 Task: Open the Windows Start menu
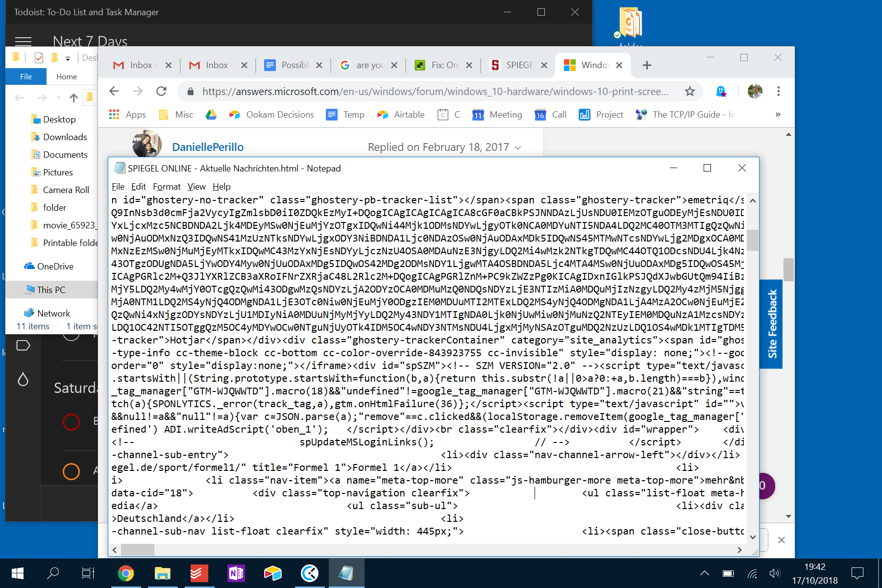[x=18, y=573]
